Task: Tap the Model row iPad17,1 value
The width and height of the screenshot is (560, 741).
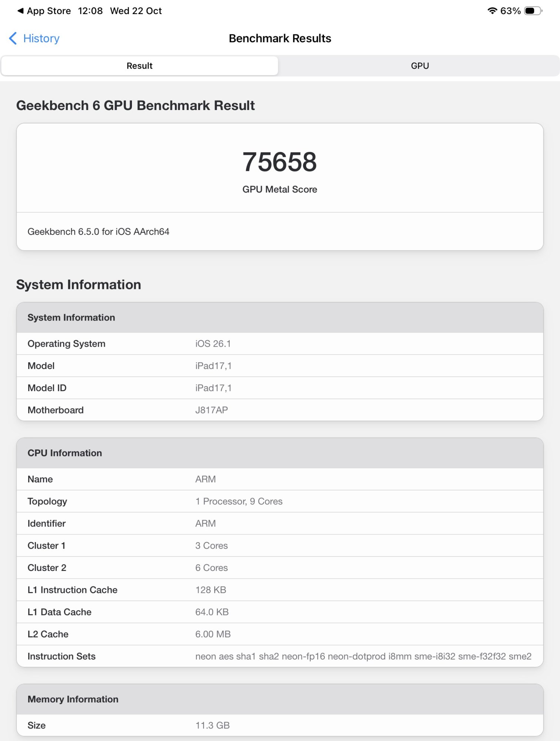Action: point(213,366)
